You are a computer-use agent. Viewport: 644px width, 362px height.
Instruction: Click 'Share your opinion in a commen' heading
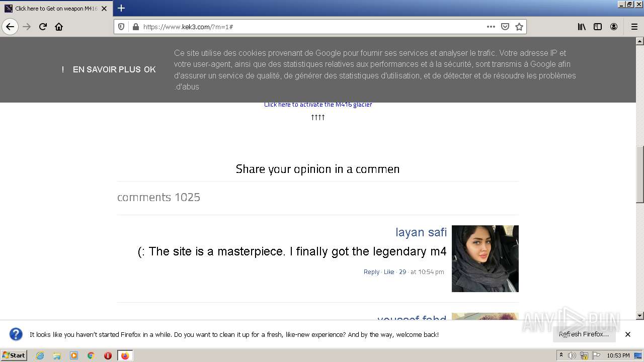(x=317, y=169)
